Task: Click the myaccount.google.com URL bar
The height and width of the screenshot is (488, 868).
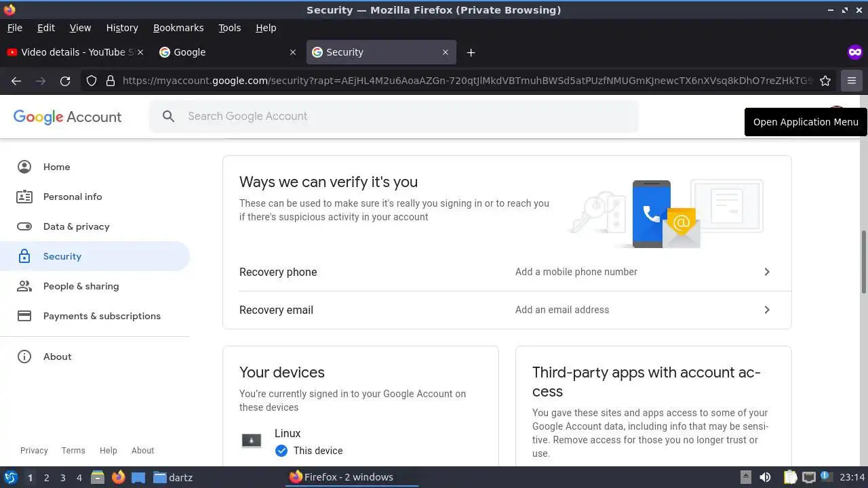Action: pyautogui.click(x=467, y=81)
